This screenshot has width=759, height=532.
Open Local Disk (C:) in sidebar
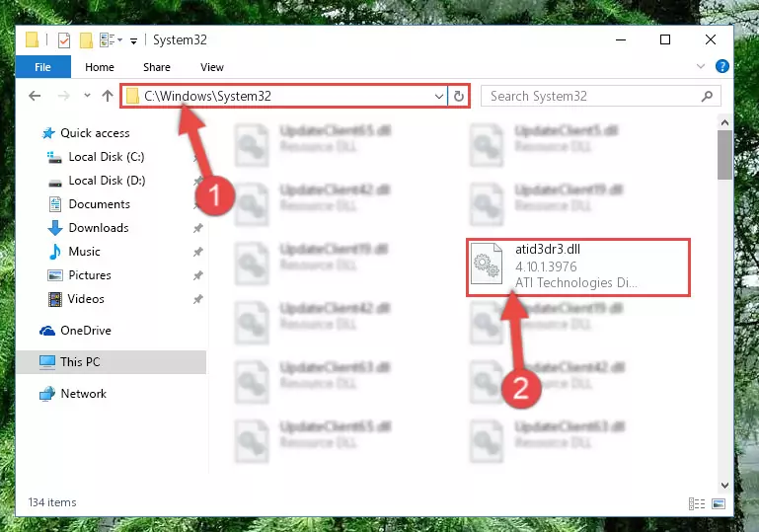[x=107, y=157]
